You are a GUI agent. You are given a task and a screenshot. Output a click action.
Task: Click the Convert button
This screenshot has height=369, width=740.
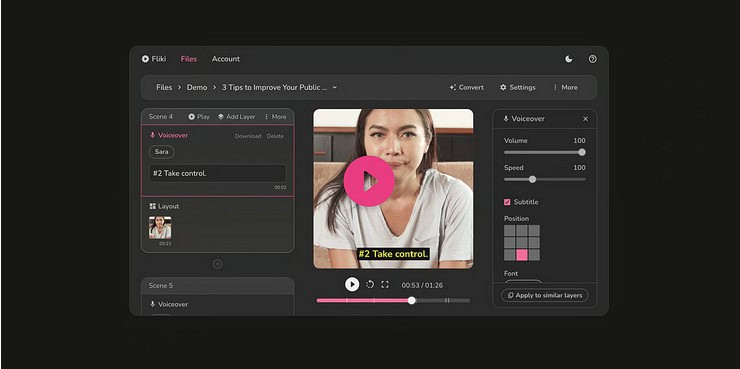(467, 87)
